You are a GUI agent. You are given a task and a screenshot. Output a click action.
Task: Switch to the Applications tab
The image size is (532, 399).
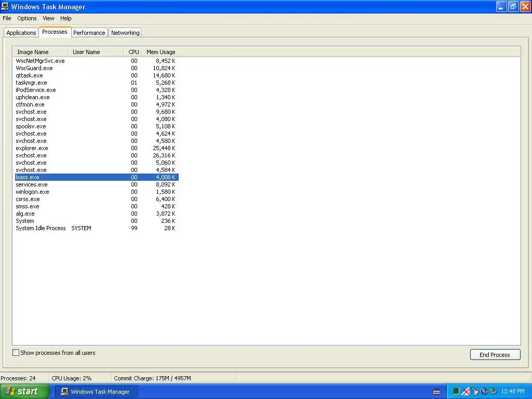(x=21, y=33)
